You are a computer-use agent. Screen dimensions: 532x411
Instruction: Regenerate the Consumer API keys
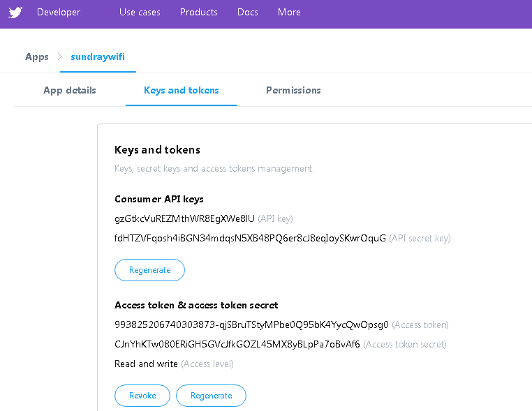149,270
